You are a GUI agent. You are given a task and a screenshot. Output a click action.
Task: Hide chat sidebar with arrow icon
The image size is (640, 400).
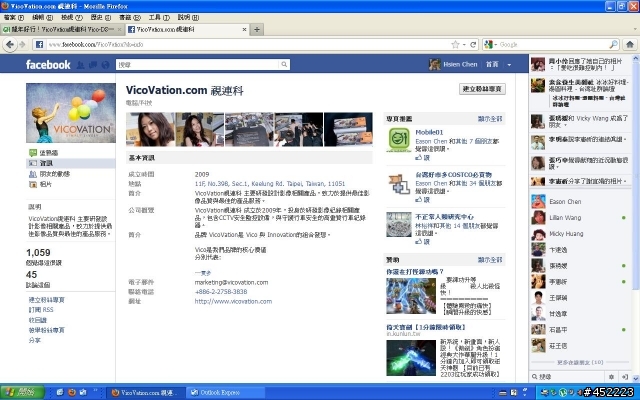click(x=624, y=377)
